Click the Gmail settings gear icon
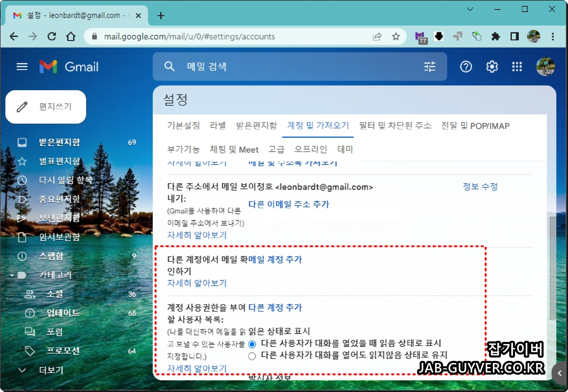This screenshot has height=392, width=568. click(x=492, y=67)
